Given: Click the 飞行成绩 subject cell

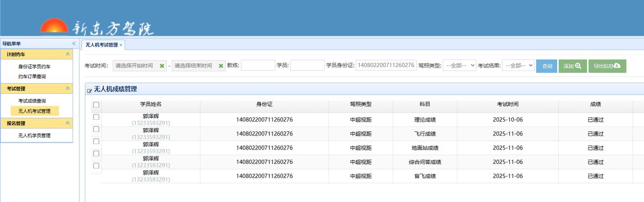Looking at the screenshot, I should (x=425, y=133).
